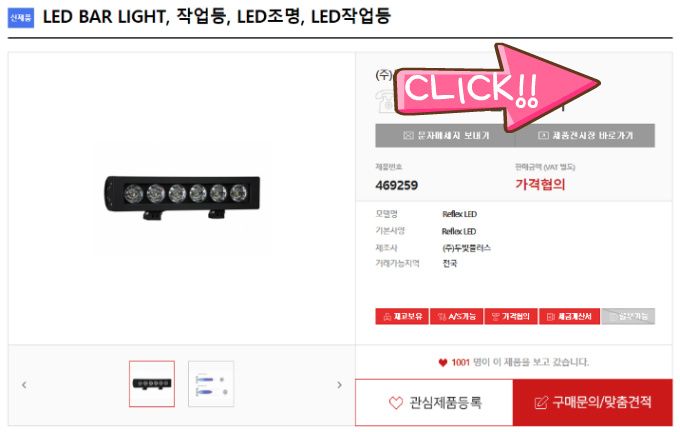This screenshot has width=680, height=432.
Task: Click the greyed-out 입찰가능 tag
Action: [628, 317]
